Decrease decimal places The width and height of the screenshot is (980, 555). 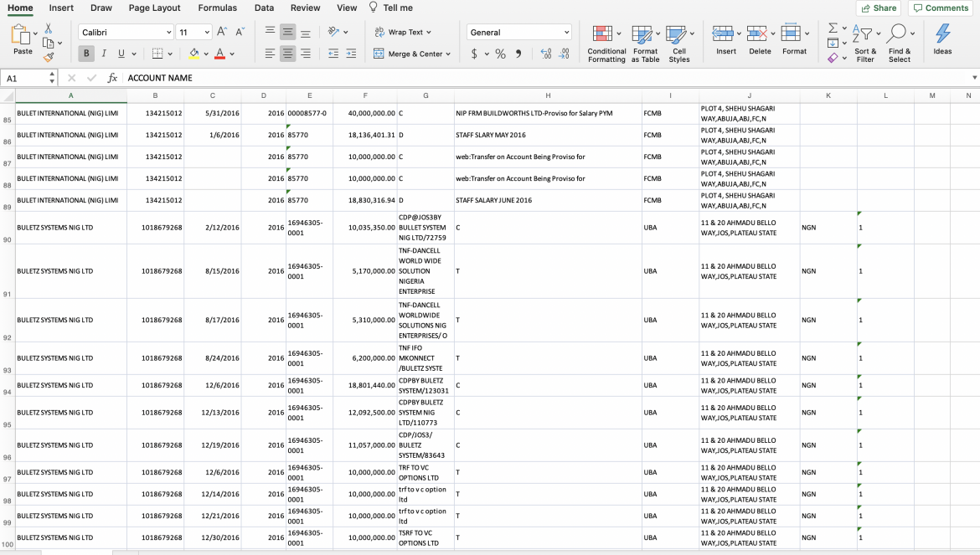tap(565, 54)
